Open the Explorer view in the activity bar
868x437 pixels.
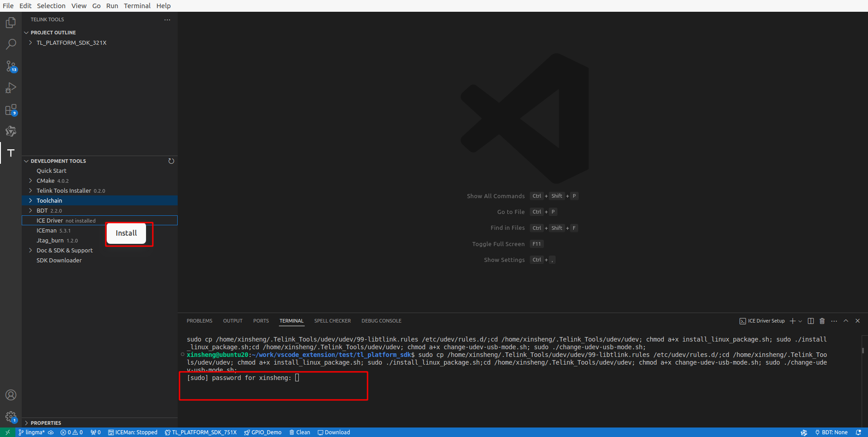click(x=11, y=22)
